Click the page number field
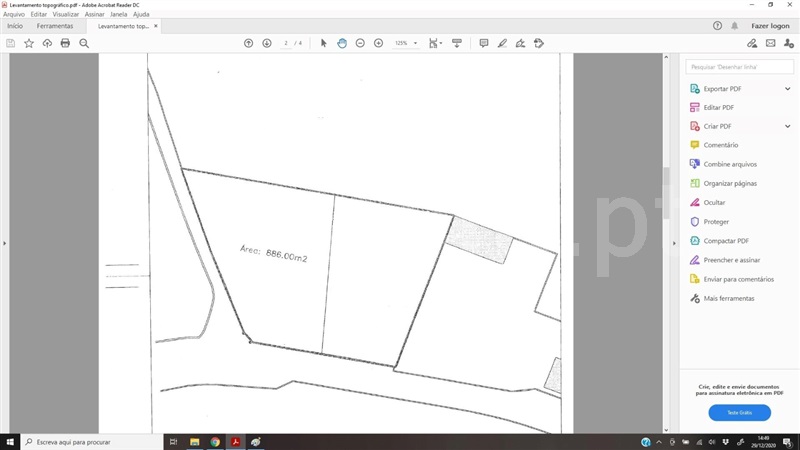The height and width of the screenshot is (450, 800). click(x=286, y=43)
